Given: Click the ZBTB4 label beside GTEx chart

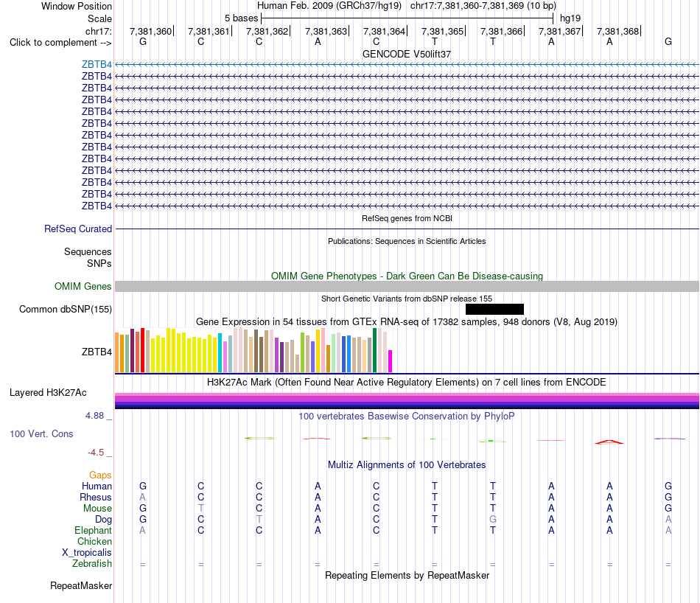Looking at the screenshot, I should [x=97, y=352].
